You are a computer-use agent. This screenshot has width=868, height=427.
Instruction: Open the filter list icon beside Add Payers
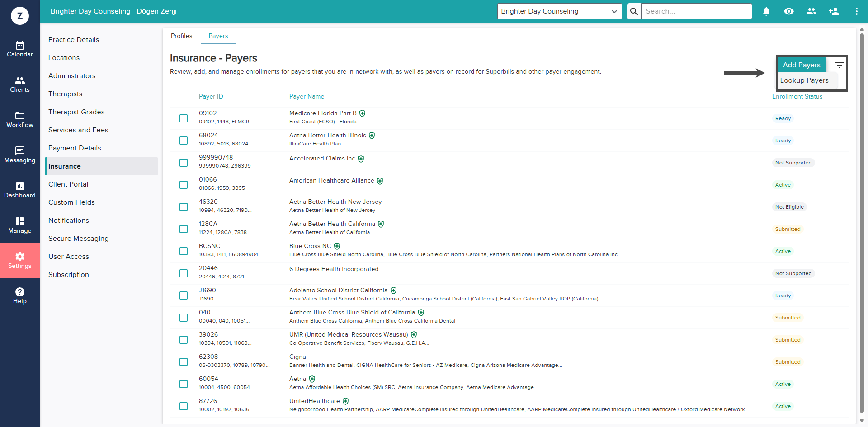tap(839, 65)
